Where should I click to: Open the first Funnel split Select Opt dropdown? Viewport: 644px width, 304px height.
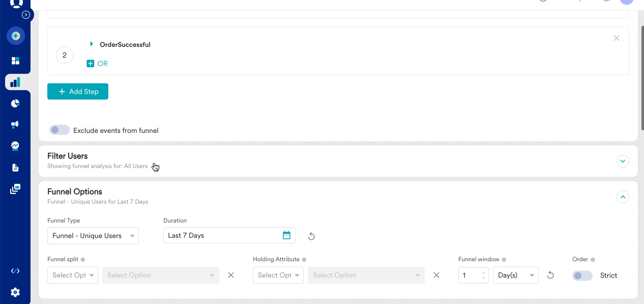pyautogui.click(x=73, y=275)
